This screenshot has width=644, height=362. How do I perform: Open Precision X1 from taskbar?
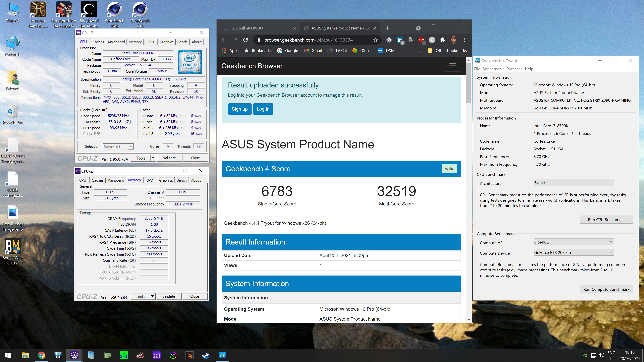pyautogui.click(x=156, y=355)
